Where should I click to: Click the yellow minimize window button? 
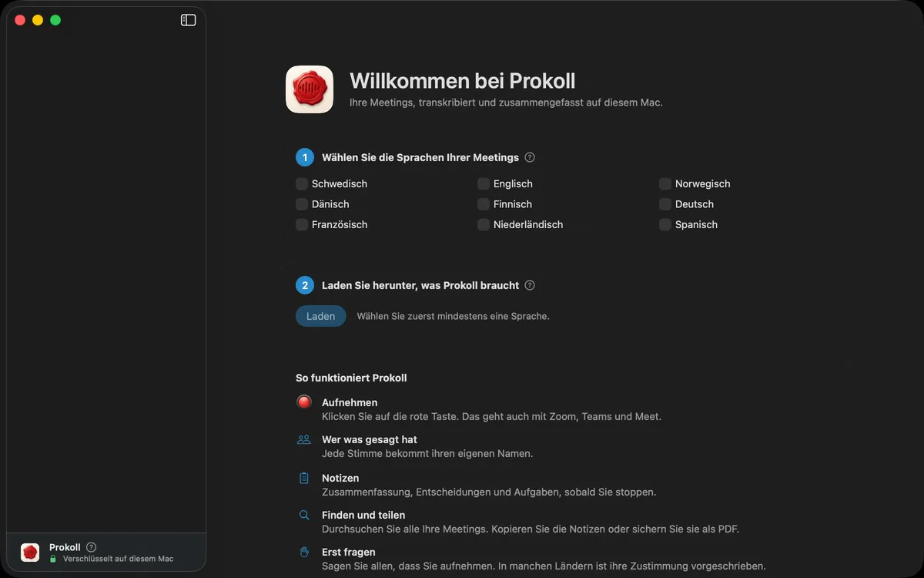38,20
